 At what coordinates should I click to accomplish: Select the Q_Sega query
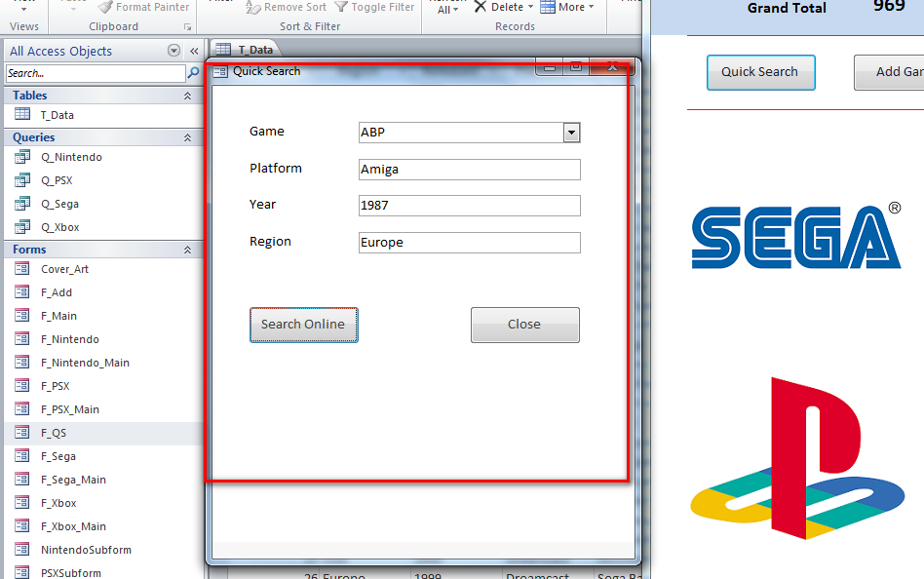coord(103,204)
